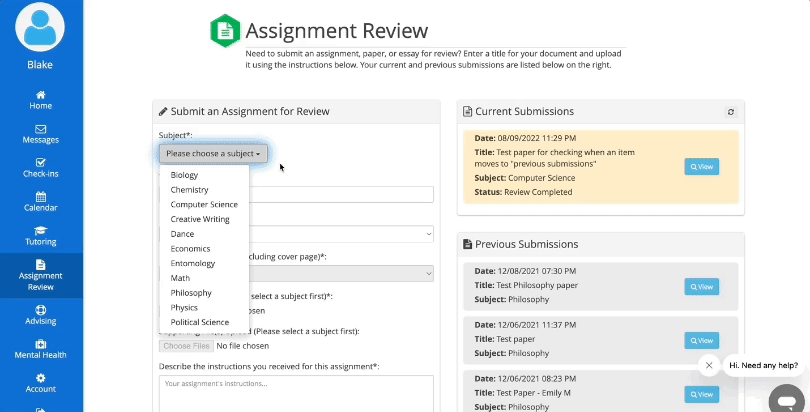810x412 pixels.
Task: Open Account settings from the sidebar
Action: click(40, 384)
